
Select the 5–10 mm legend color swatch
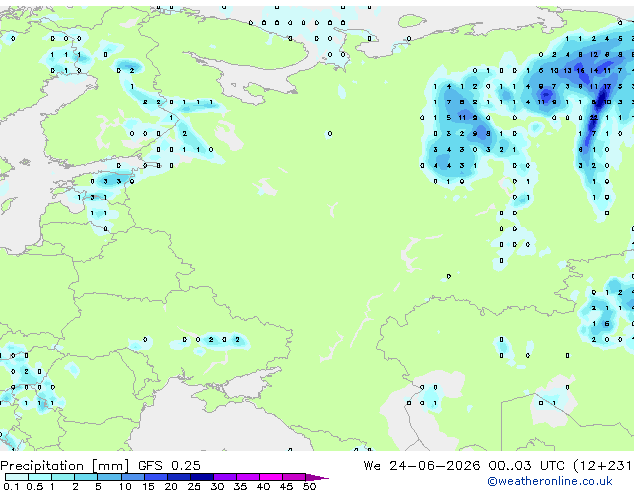pyautogui.click(x=109, y=477)
